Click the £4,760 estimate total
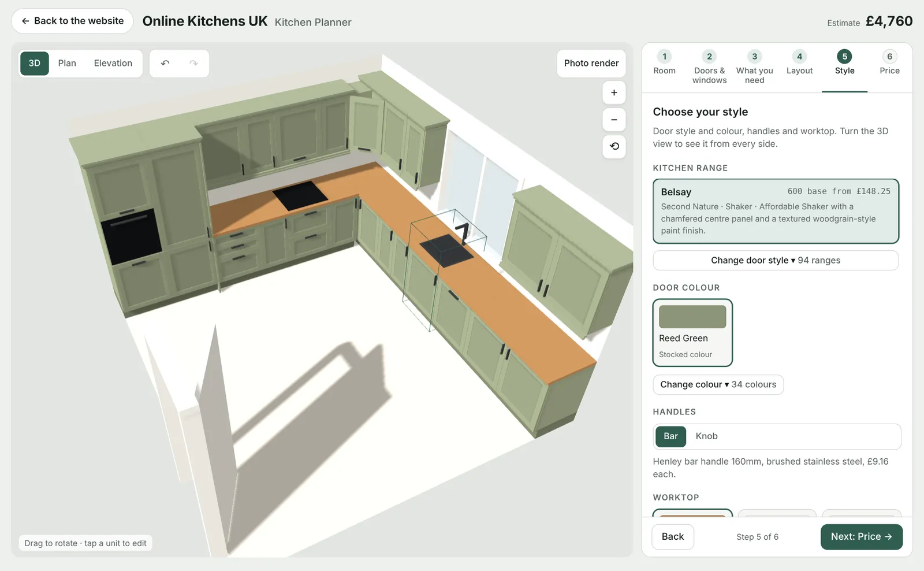The height and width of the screenshot is (571, 924). pyautogui.click(x=889, y=21)
